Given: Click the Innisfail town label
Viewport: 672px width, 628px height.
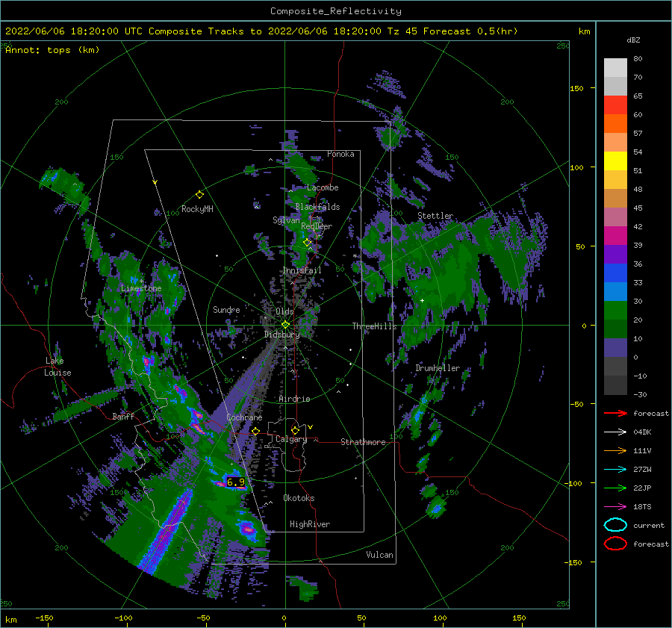Looking at the screenshot, I should coord(302,270).
